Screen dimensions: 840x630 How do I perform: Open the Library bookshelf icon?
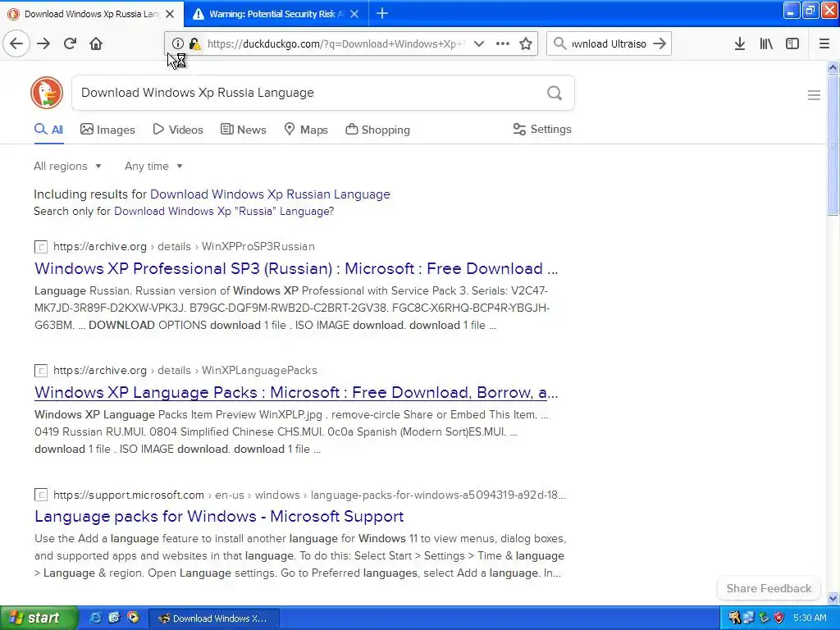(x=766, y=43)
